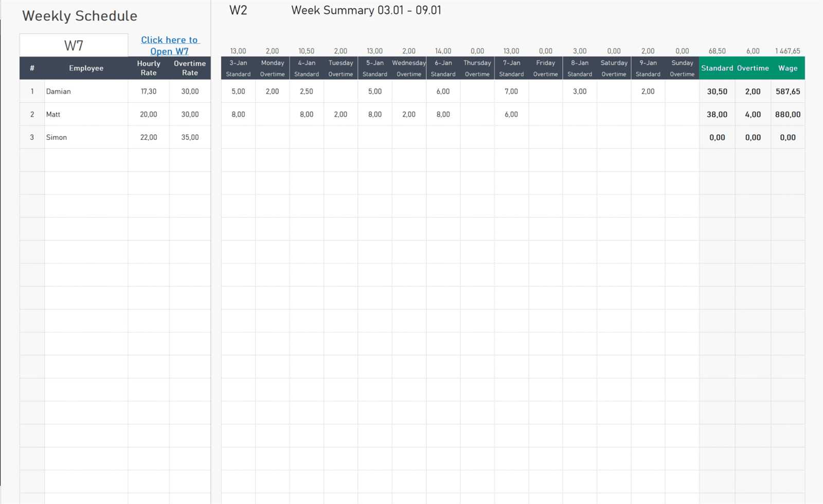Select Damian's 7-Jan standard hours 7,00
The width and height of the screenshot is (823, 504).
click(511, 91)
